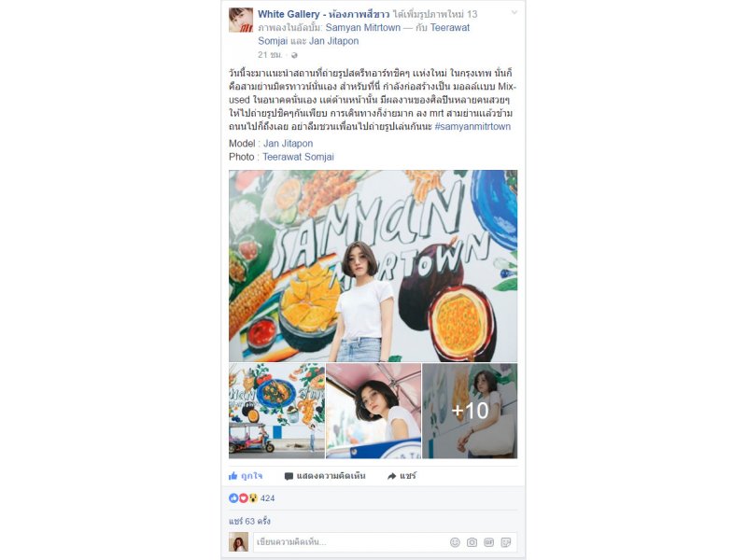Open Jan Jitapon's profile next to Model
The width and height of the screenshot is (747, 560).
(289, 144)
